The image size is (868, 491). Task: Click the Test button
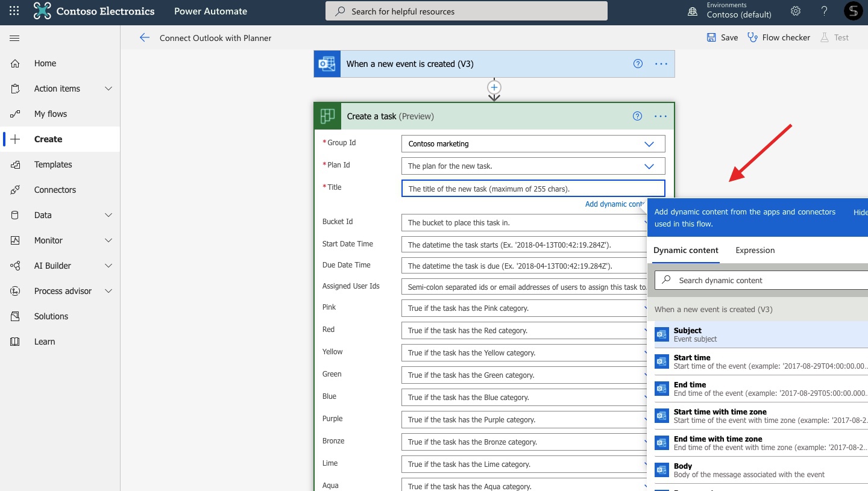(835, 37)
